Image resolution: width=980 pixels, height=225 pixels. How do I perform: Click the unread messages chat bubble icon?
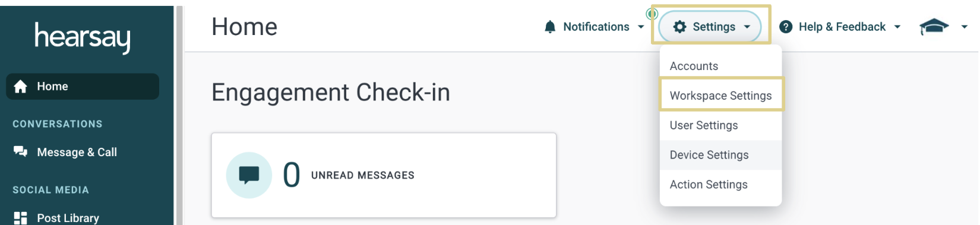click(x=249, y=175)
